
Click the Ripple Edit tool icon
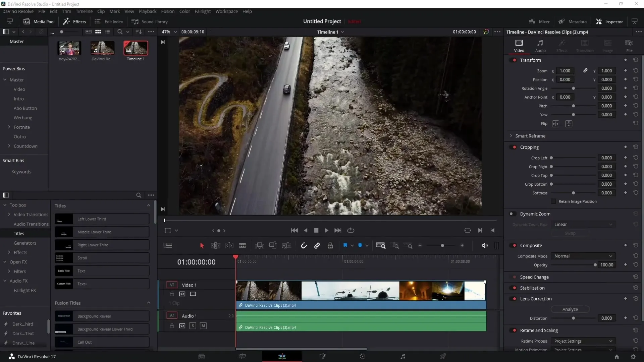point(215,245)
